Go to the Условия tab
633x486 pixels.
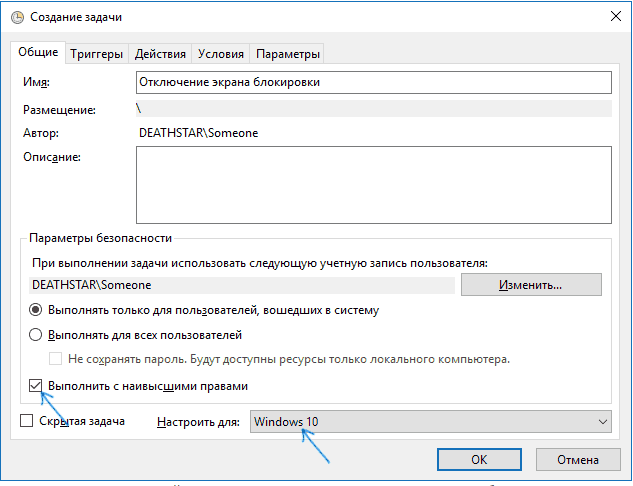(x=221, y=54)
